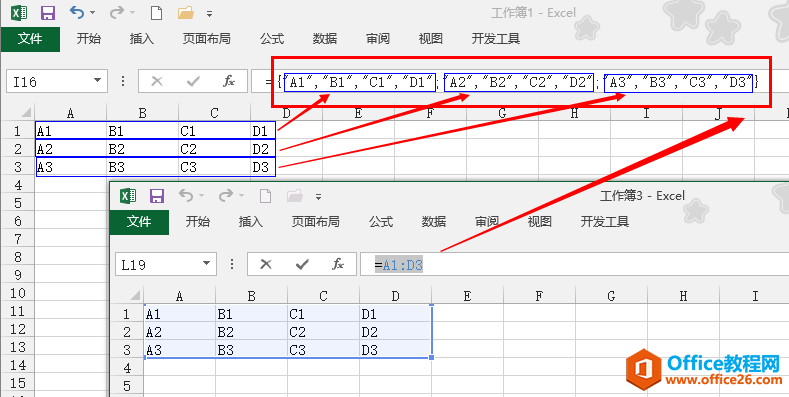Screen dimensions: 789x397
Task: Expand Name Box dropdown next to L19
Action: click(207, 264)
